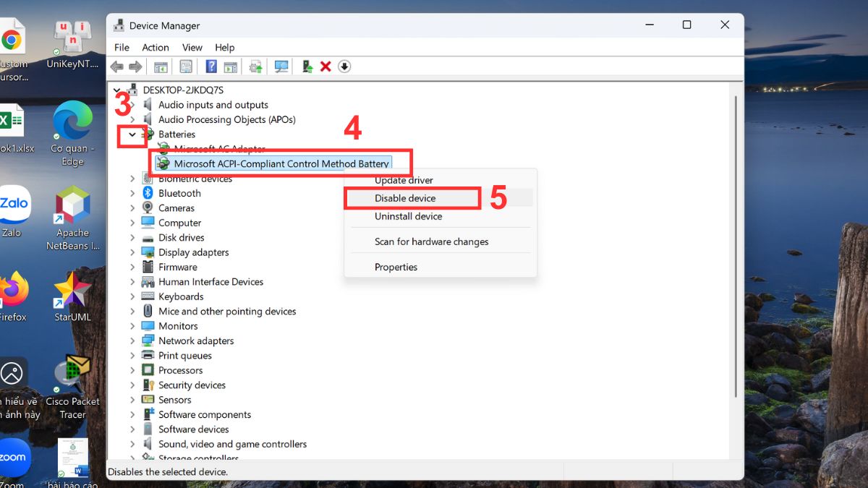Screen dimensions: 868x488
Task: Click the Cameras category icon
Action: [x=148, y=207]
